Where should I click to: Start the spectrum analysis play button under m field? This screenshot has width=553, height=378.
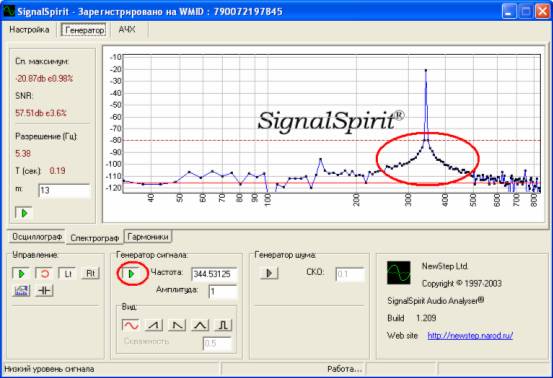pyautogui.click(x=23, y=213)
